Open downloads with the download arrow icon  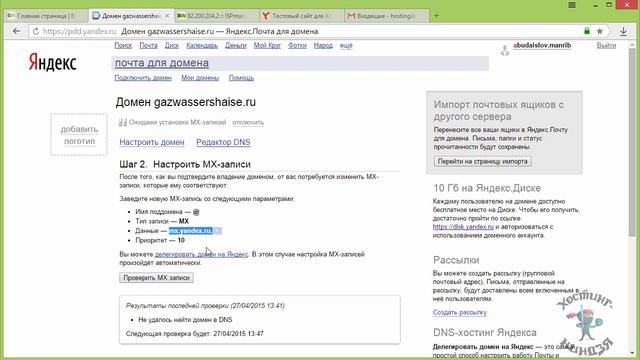coord(623,31)
